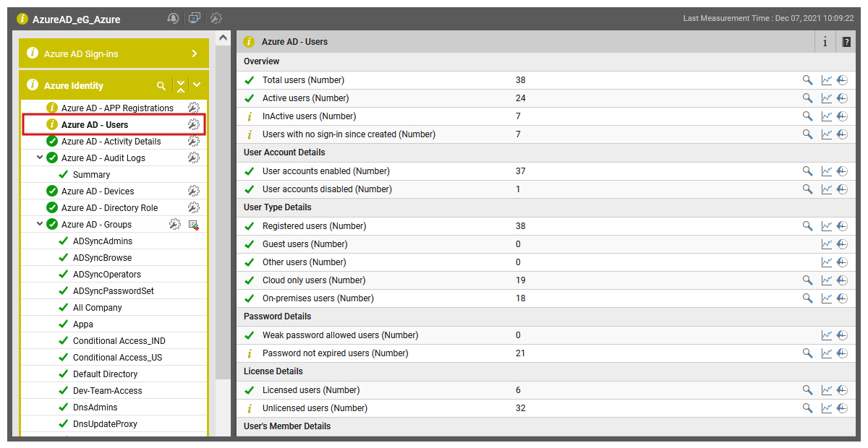The width and height of the screenshot is (868, 448).
Task: Configure the Azure AD - Directory Role test
Action: pyautogui.click(x=193, y=207)
